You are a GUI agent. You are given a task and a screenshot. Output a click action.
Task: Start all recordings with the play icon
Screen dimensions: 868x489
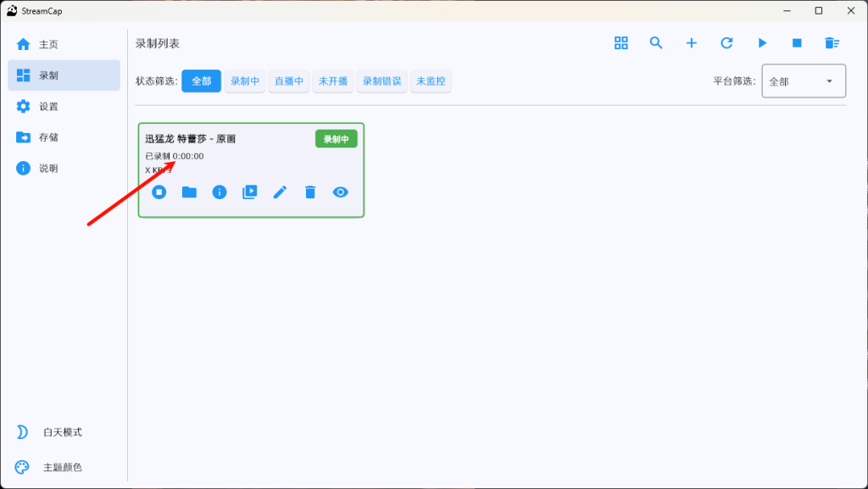[x=762, y=42]
